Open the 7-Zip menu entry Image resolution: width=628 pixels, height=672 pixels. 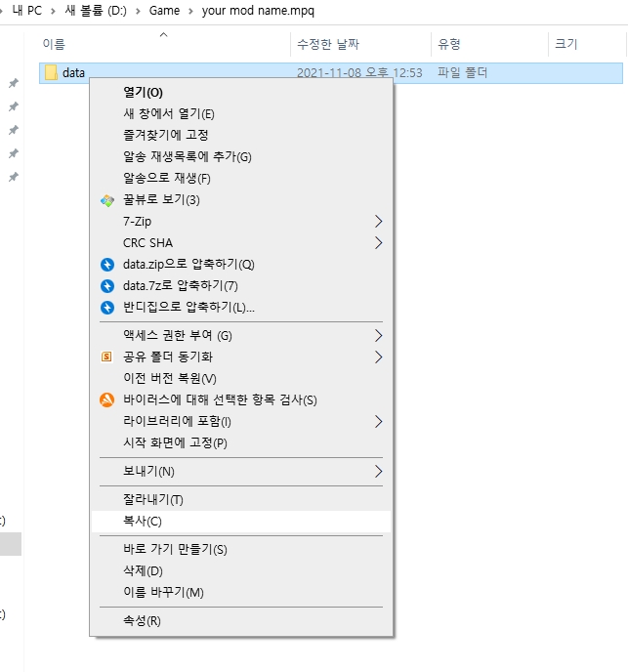pyautogui.click(x=241, y=221)
